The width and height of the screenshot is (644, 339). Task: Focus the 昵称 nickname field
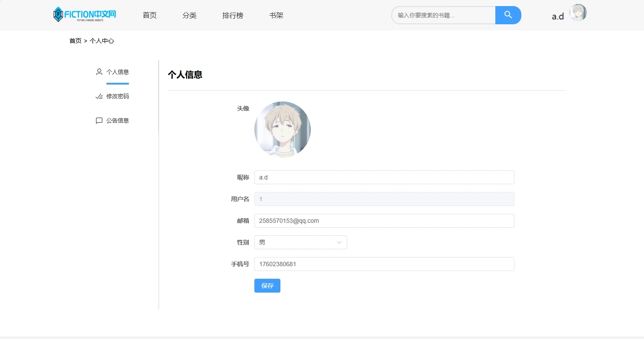384,177
